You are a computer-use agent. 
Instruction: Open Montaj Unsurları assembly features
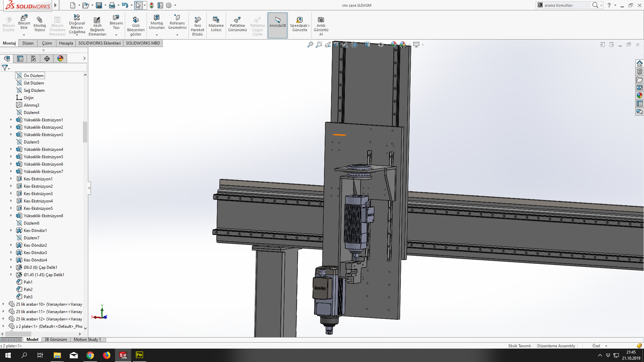(x=157, y=22)
